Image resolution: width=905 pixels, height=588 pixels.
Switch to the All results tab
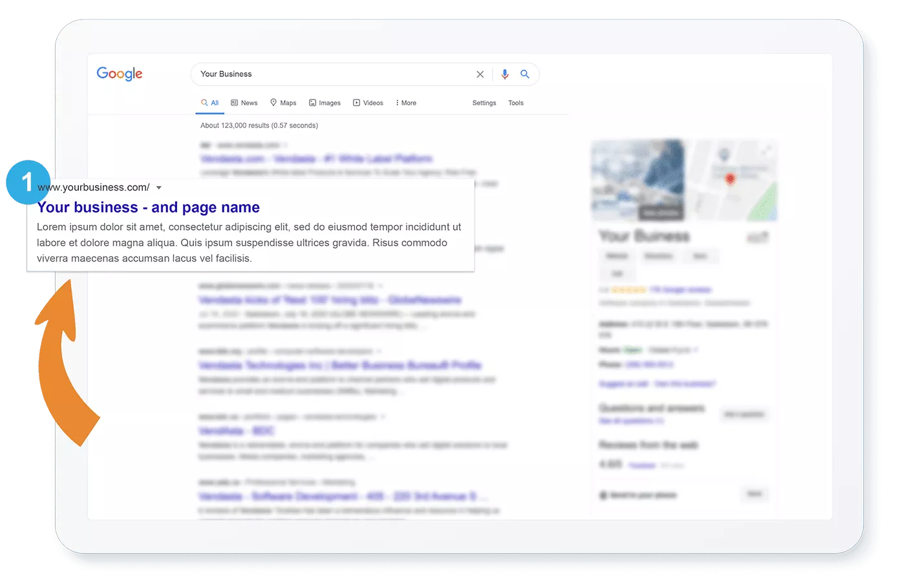[x=211, y=102]
